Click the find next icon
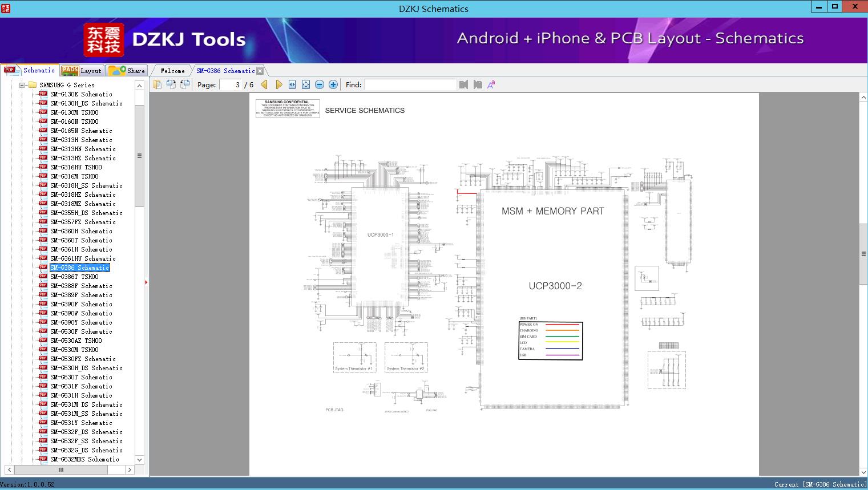 pos(478,84)
